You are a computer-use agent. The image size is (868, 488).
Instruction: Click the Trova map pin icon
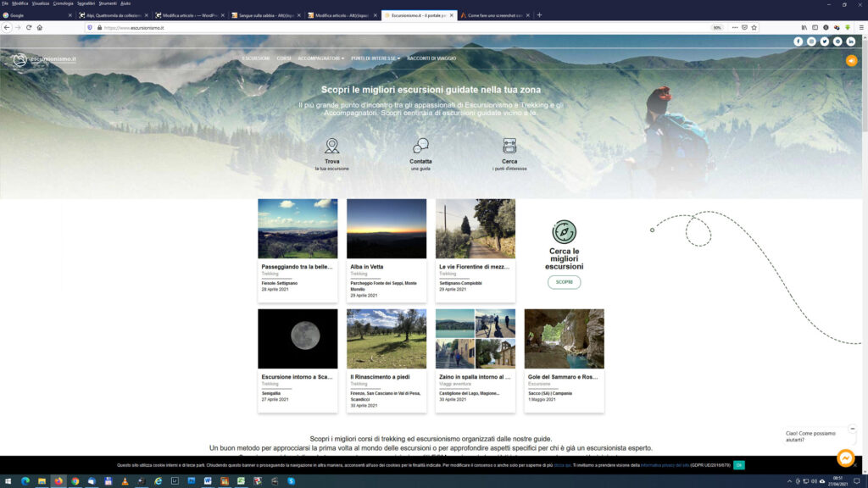[332, 146]
